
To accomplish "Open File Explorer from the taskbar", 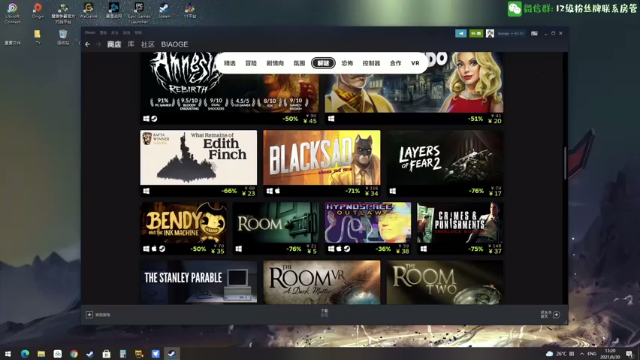I will 41,354.
